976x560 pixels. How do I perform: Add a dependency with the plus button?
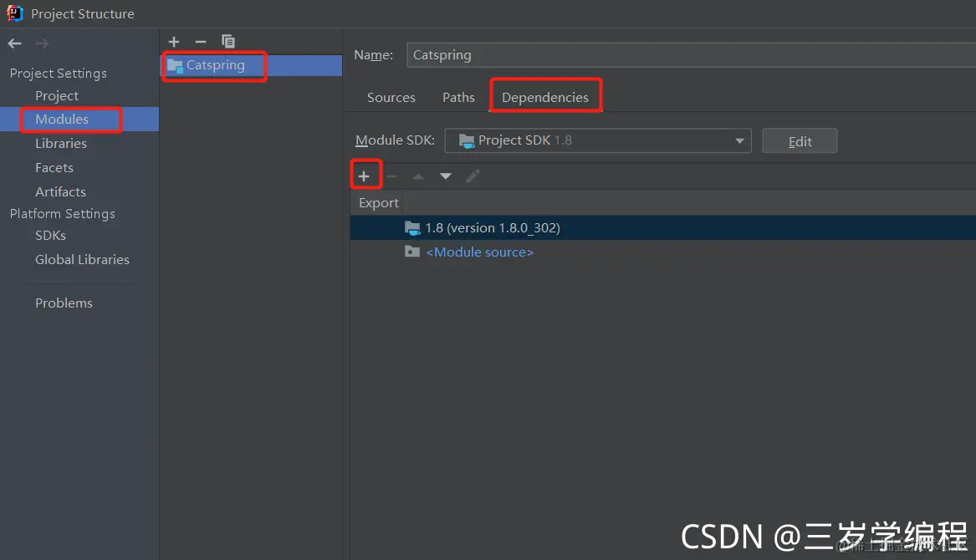pos(364,176)
